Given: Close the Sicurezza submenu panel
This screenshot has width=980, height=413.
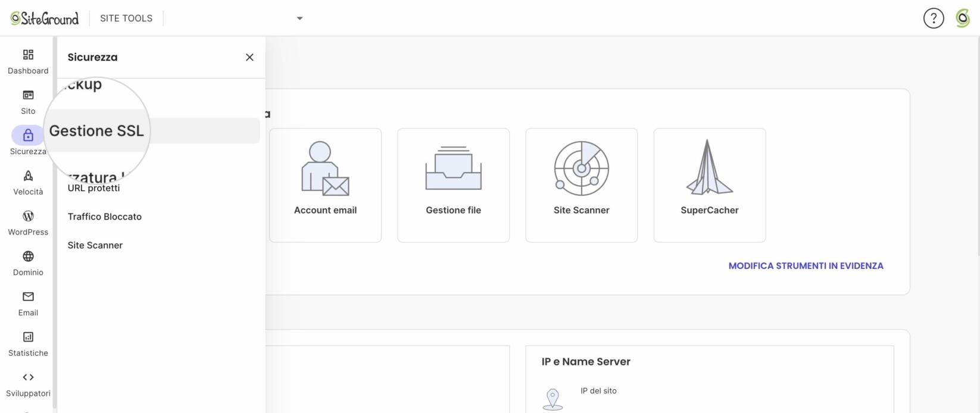Looking at the screenshot, I should (x=249, y=57).
